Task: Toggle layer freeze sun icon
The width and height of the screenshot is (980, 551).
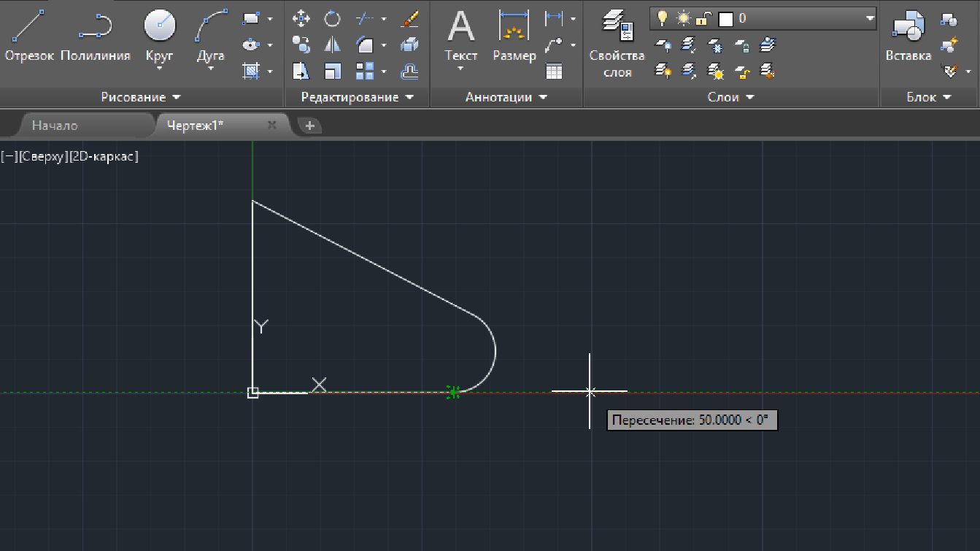Action: 683,18
